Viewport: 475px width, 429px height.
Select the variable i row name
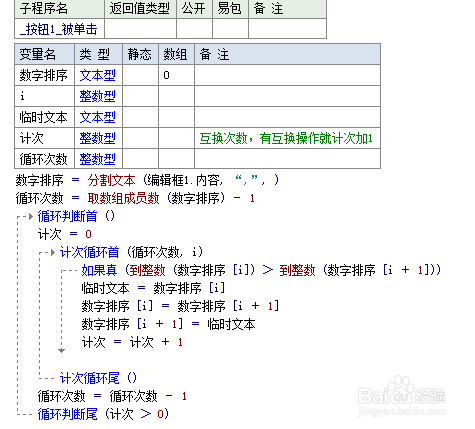22,96
